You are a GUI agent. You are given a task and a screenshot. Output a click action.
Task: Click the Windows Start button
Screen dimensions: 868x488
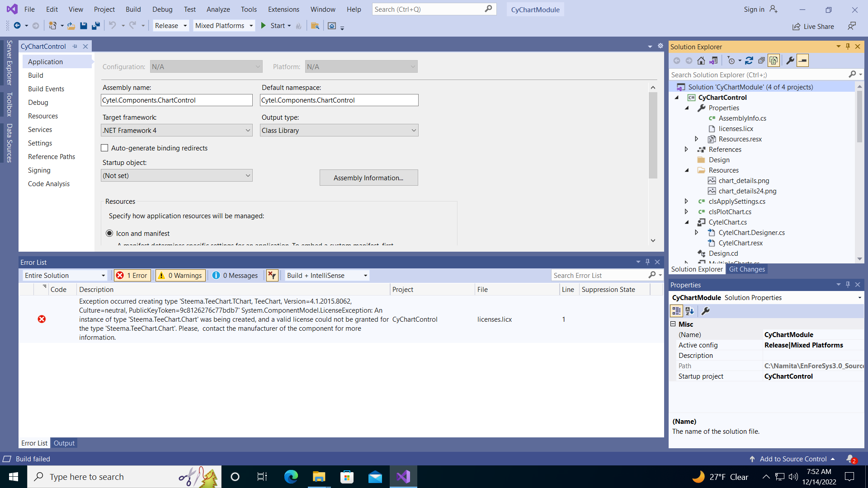[x=14, y=477]
